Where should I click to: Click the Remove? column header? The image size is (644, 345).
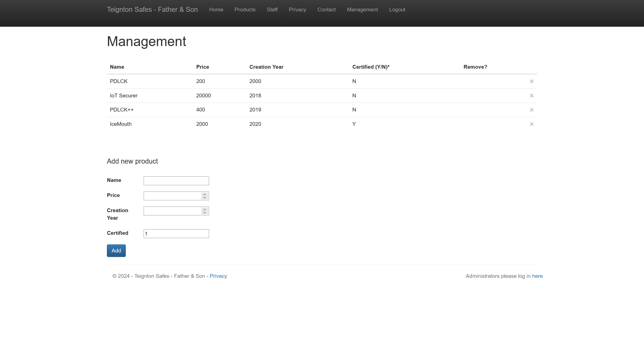[x=475, y=67]
